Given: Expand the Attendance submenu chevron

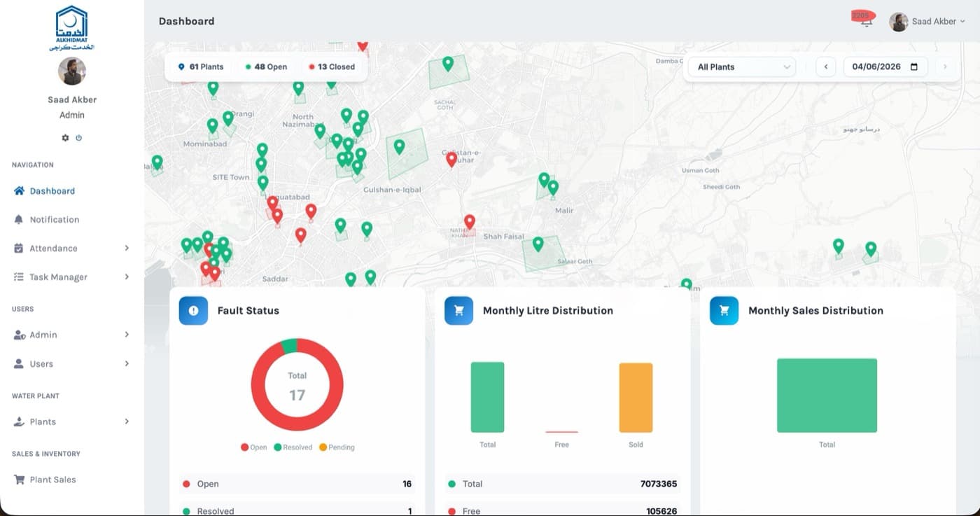Looking at the screenshot, I should tap(127, 248).
